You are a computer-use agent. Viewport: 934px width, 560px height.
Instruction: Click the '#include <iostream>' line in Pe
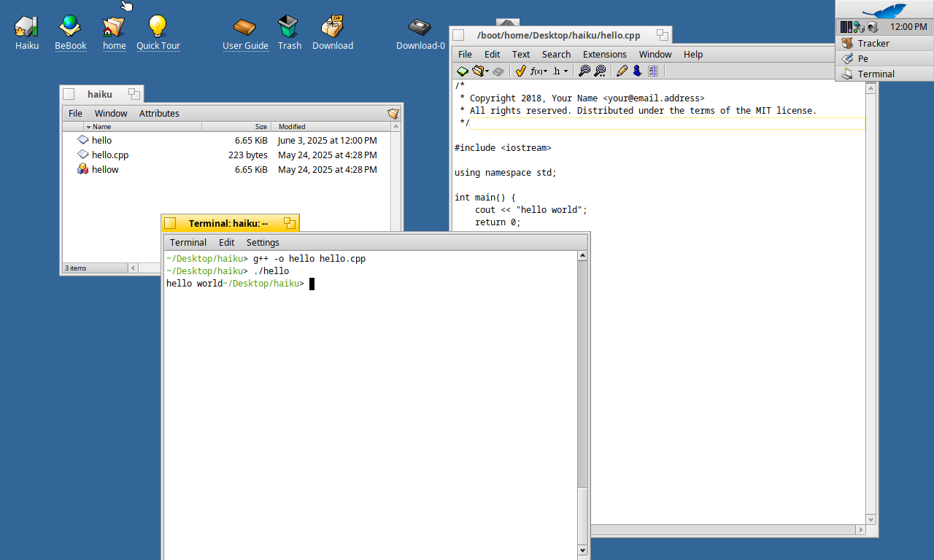503,148
